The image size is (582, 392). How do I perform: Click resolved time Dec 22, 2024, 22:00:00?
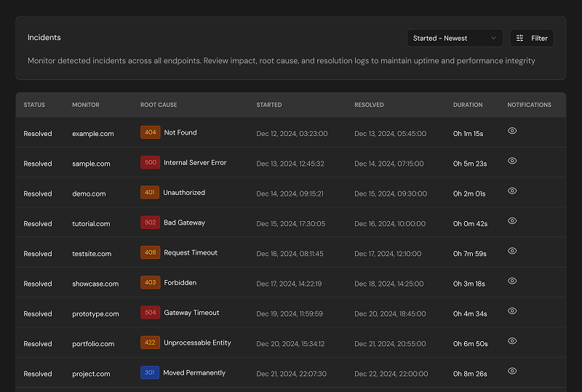click(x=391, y=374)
